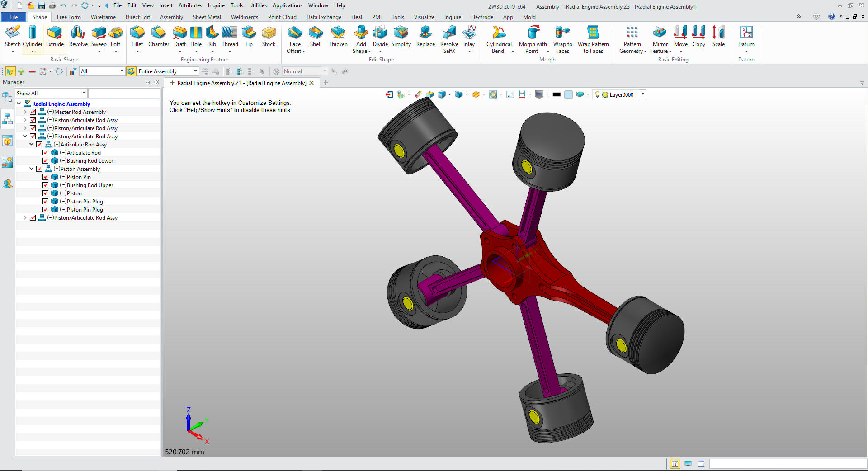Uncheck the Master Rod Assembly checkbox
Image resolution: width=868 pixels, height=471 pixels.
[x=33, y=112]
